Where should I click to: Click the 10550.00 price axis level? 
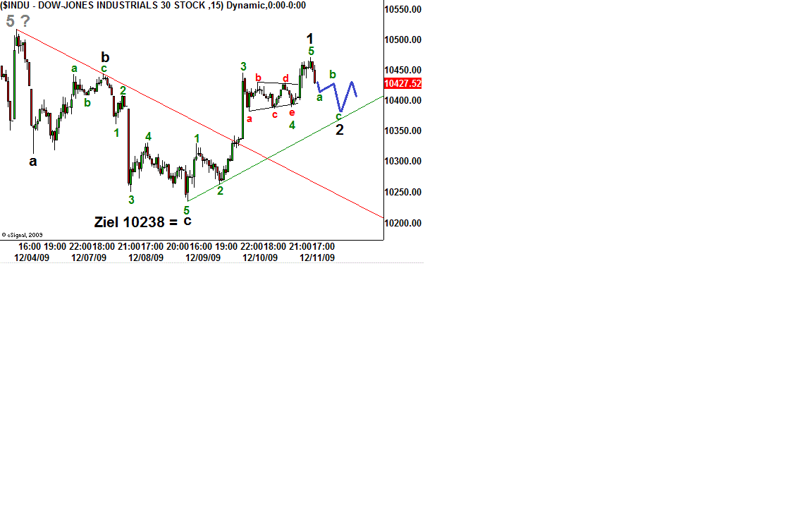402,10
